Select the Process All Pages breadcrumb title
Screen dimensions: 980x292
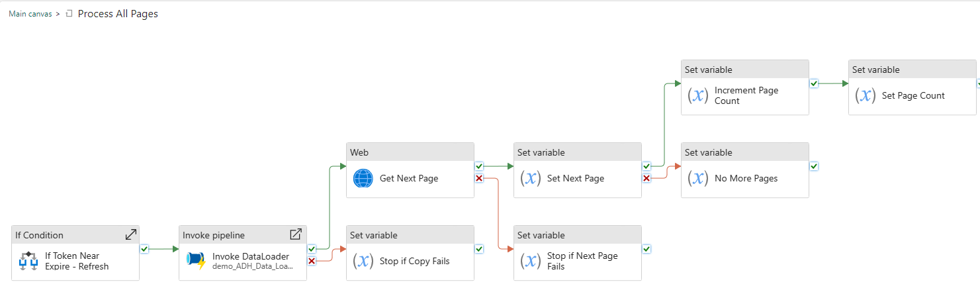[x=118, y=13]
